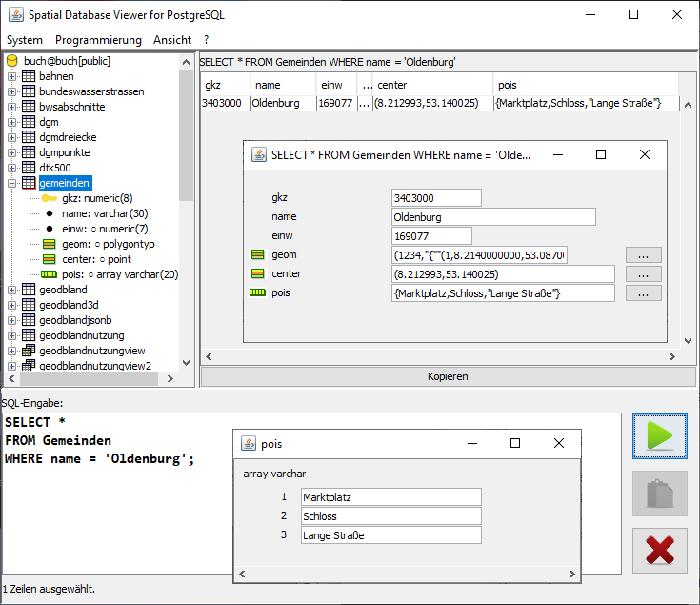
Task: Click the bullet icon beside einw: numeric(7)
Action: click(x=50, y=229)
